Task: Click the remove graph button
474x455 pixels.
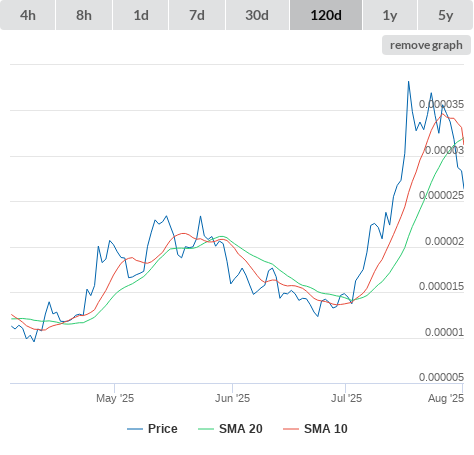Action: point(426,45)
